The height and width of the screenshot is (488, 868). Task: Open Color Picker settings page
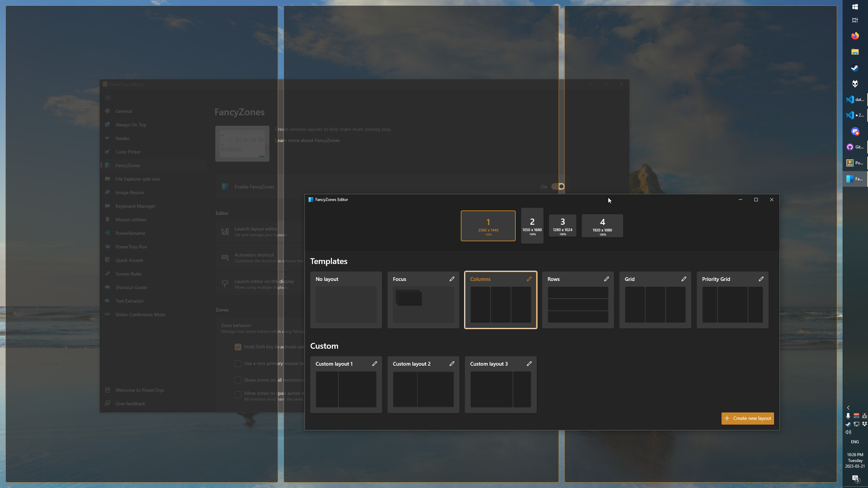point(154,152)
